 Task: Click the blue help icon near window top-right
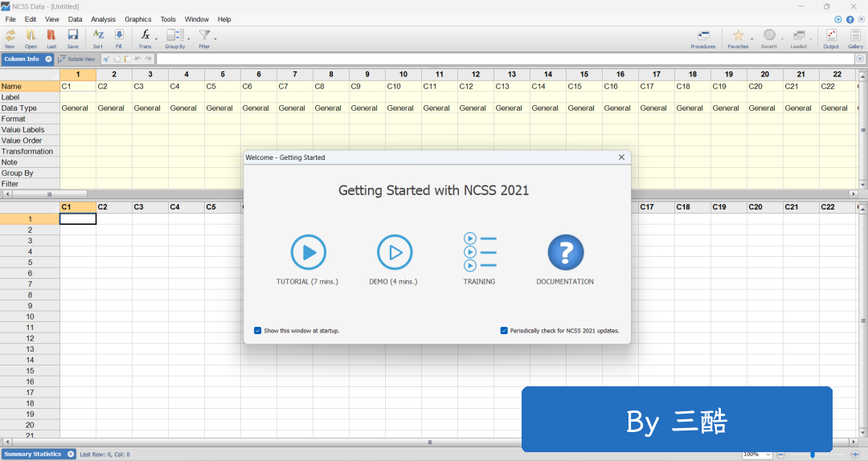(850, 19)
